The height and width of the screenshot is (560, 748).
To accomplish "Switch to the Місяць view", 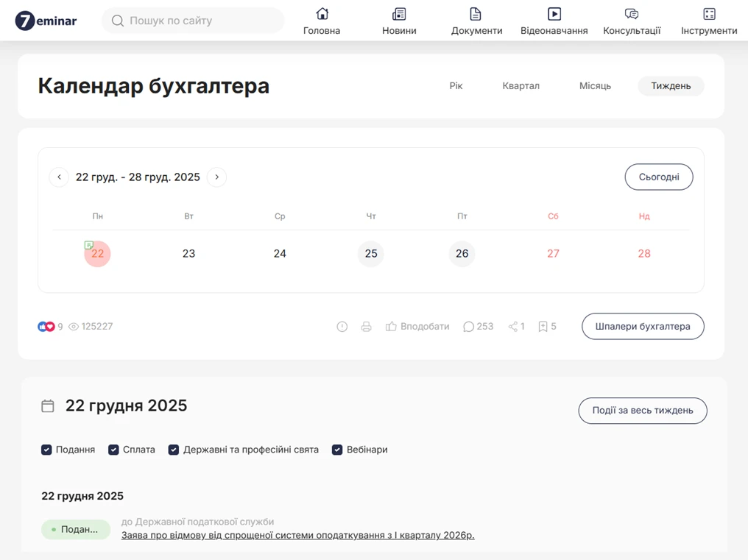I will pyautogui.click(x=595, y=86).
